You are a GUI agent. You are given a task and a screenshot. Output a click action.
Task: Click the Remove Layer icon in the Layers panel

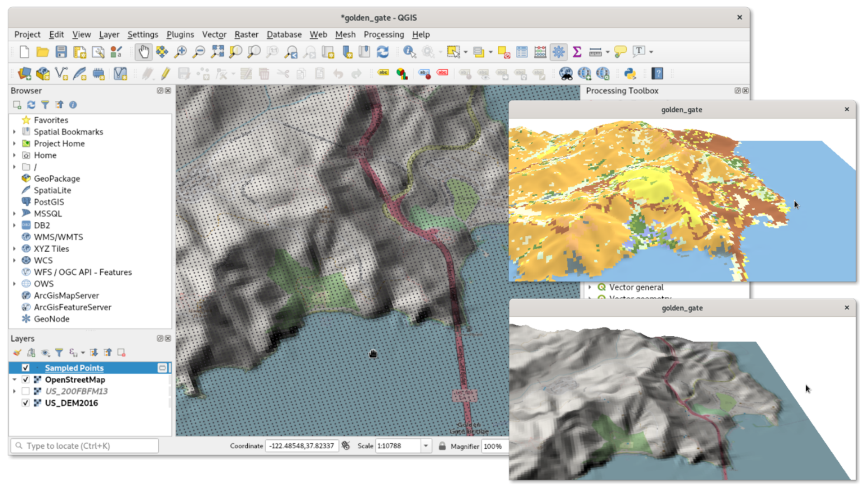tap(121, 352)
